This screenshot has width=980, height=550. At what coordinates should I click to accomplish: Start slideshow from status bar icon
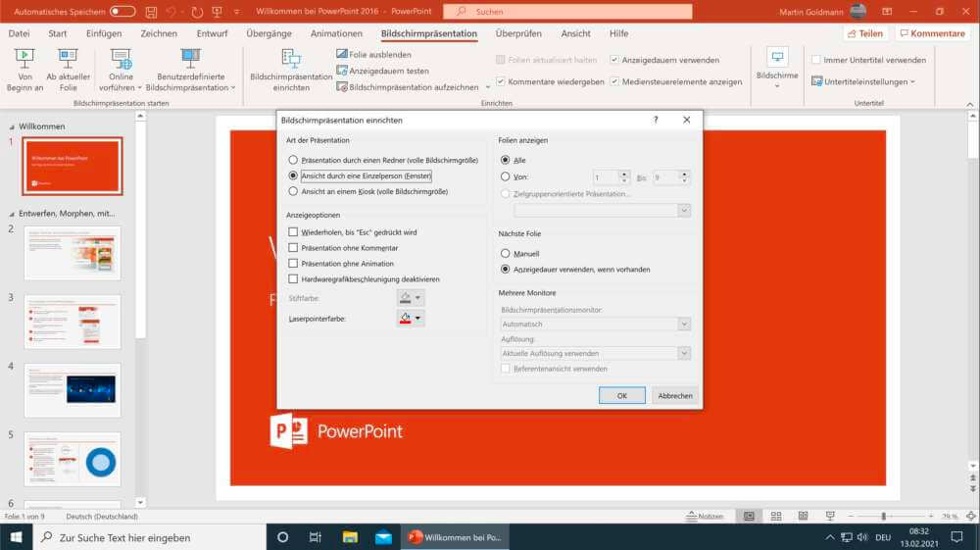point(830,517)
